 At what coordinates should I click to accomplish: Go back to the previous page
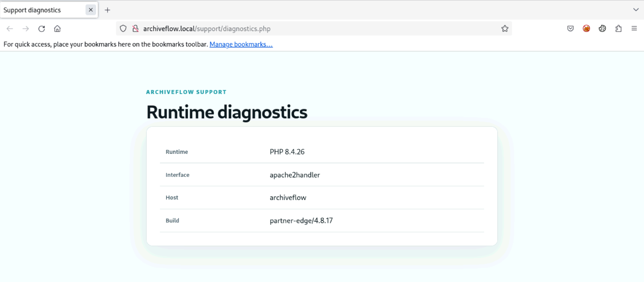tap(10, 29)
